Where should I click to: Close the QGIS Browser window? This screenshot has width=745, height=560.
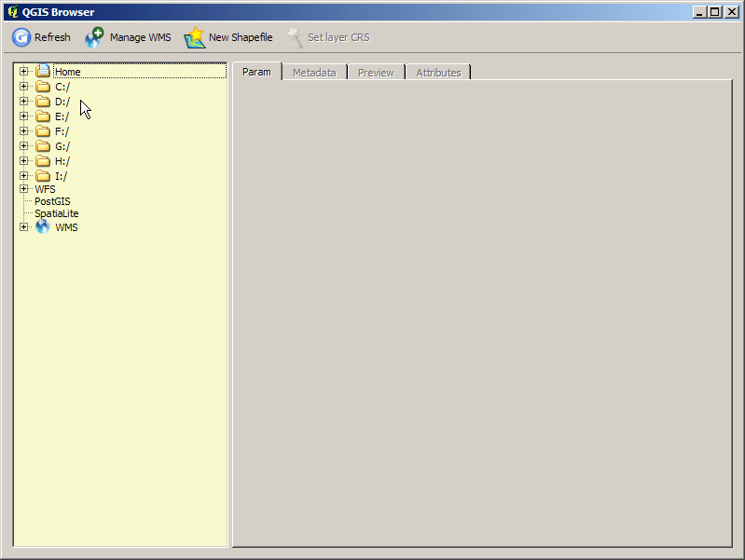point(732,12)
